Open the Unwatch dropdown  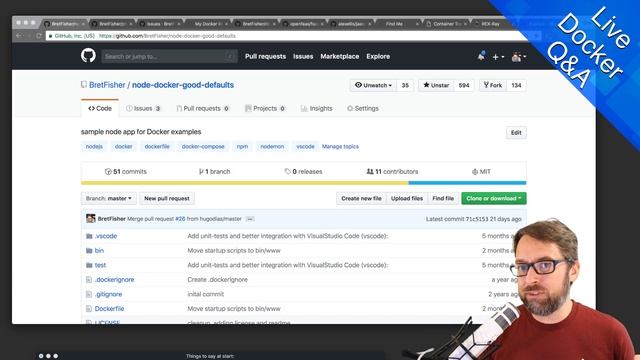[373, 85]
